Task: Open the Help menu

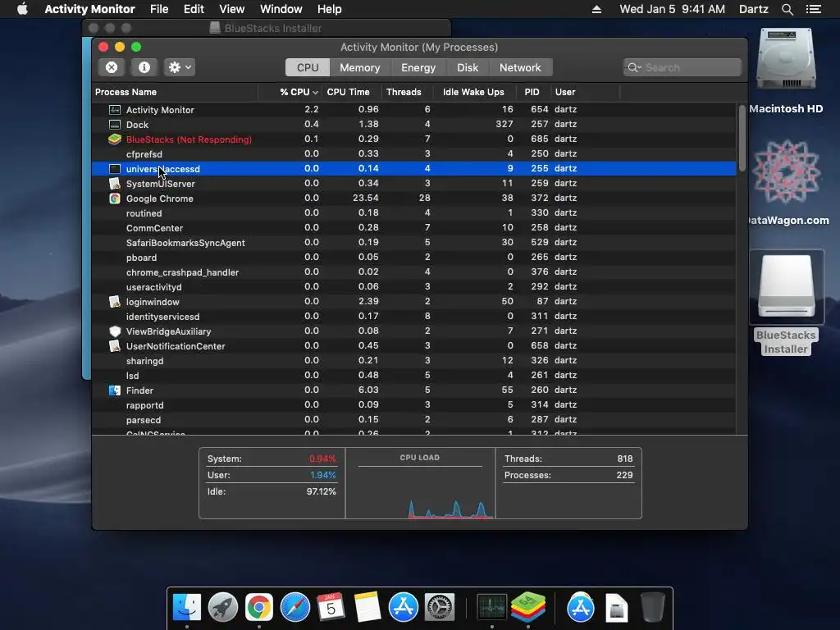Action: point(329,9)
